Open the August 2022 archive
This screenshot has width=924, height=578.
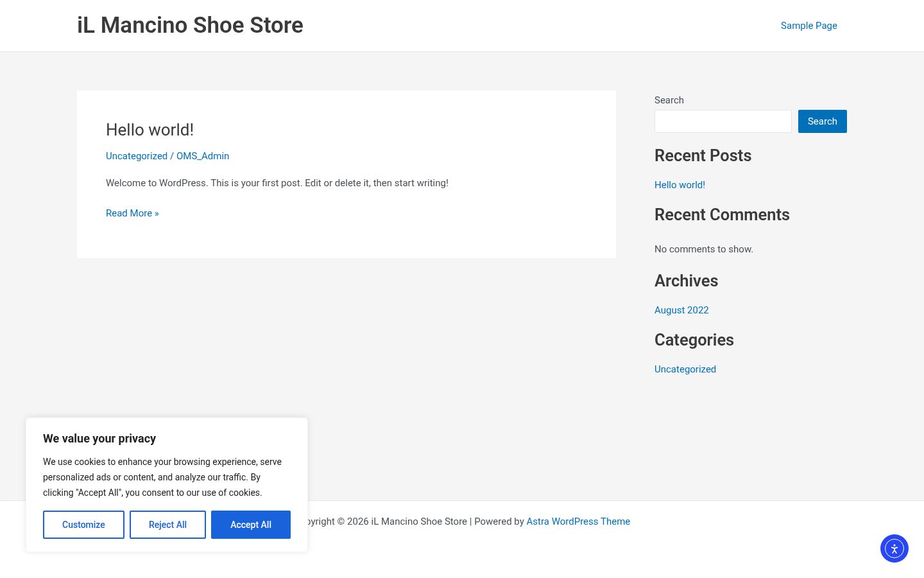(681, 310)
